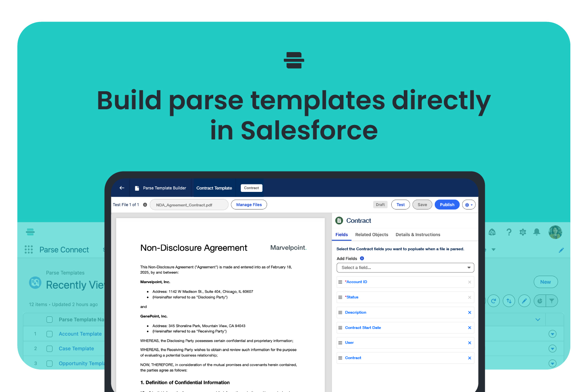Screen dimensions: 588x392
Task: Check the Opportunity Template row checkbox
Action: tap(49, 363)
